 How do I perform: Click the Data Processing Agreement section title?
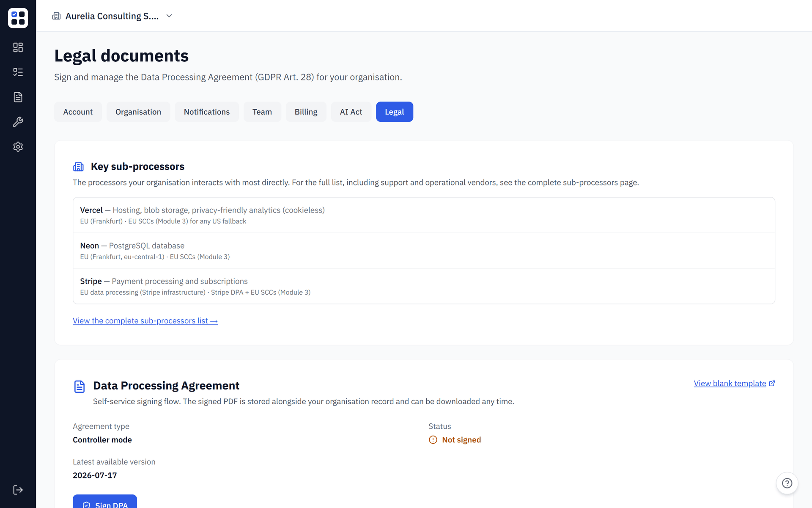(x=166, y=386)
